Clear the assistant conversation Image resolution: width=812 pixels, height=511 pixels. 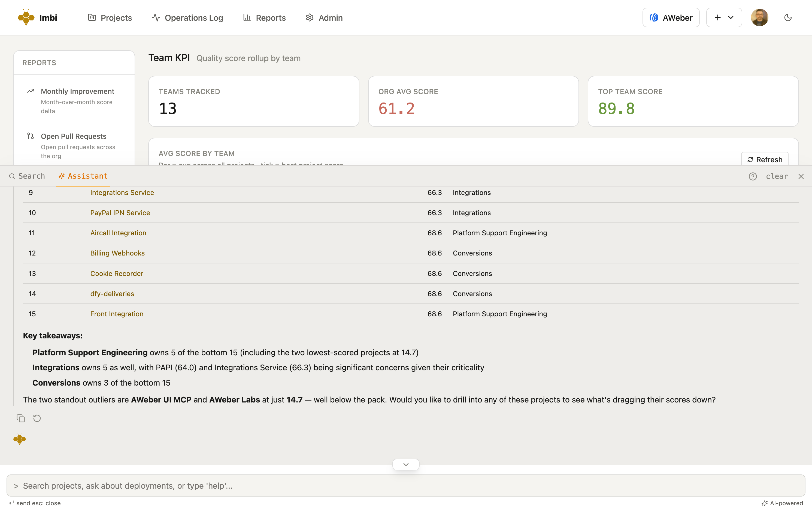(x=777, y=176)
